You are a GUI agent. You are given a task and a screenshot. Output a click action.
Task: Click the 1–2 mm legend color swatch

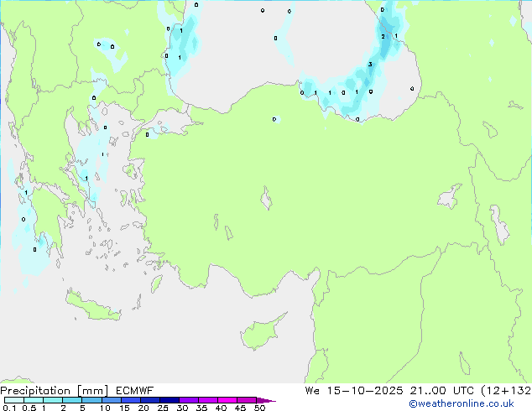(x=53, y=400)
